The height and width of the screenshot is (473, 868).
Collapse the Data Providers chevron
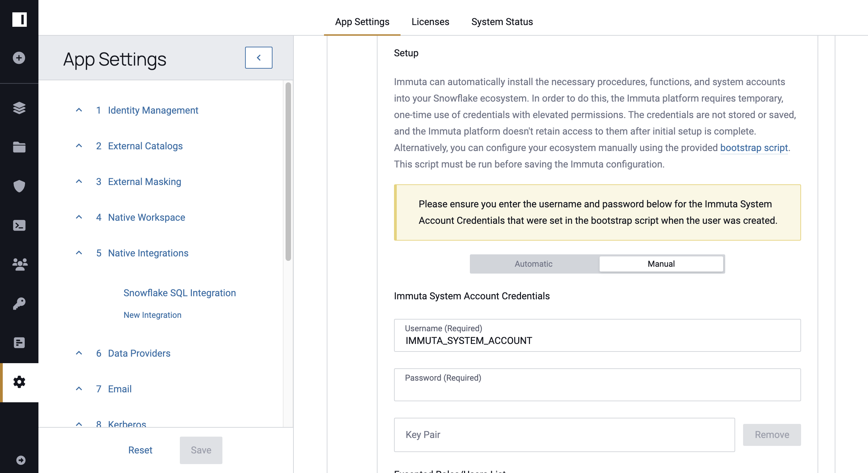click(79, 353)
